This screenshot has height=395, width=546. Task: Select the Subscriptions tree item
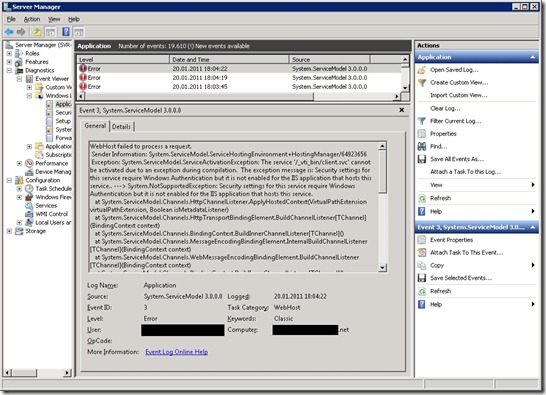pyautogui.click(x=58, y=155)
